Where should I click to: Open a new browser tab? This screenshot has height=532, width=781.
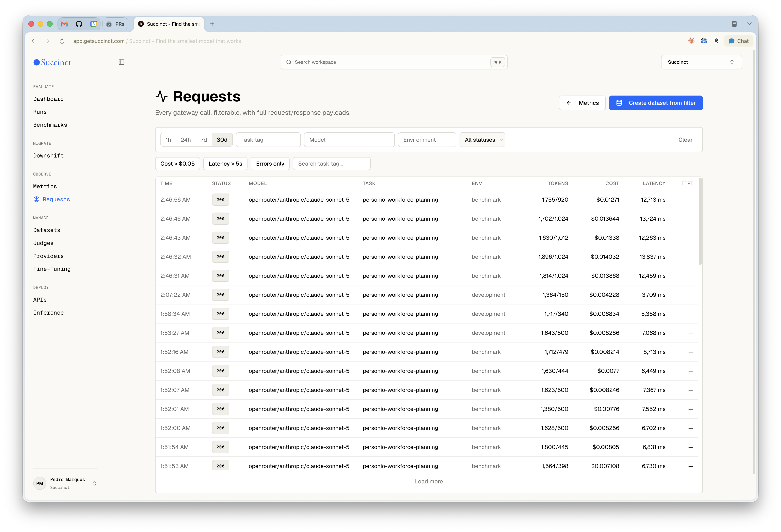coord(212,24)
